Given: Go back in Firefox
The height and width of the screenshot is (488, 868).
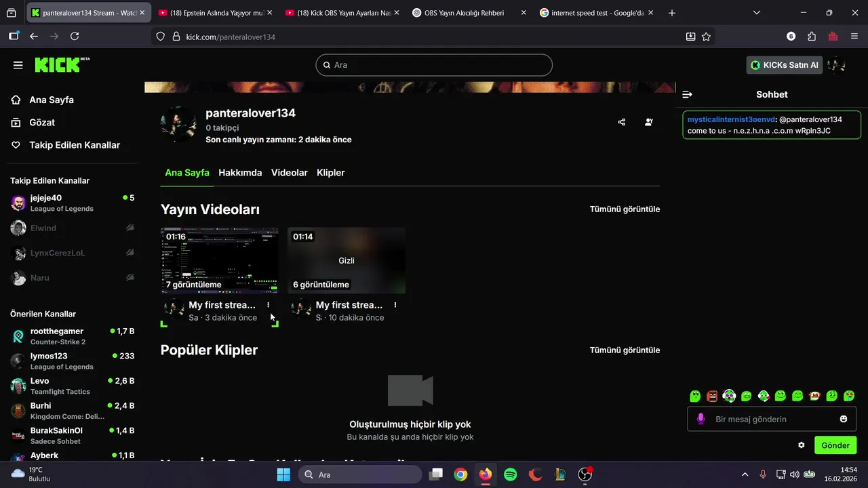Looking at the screenshot, I should coord(34,37).
